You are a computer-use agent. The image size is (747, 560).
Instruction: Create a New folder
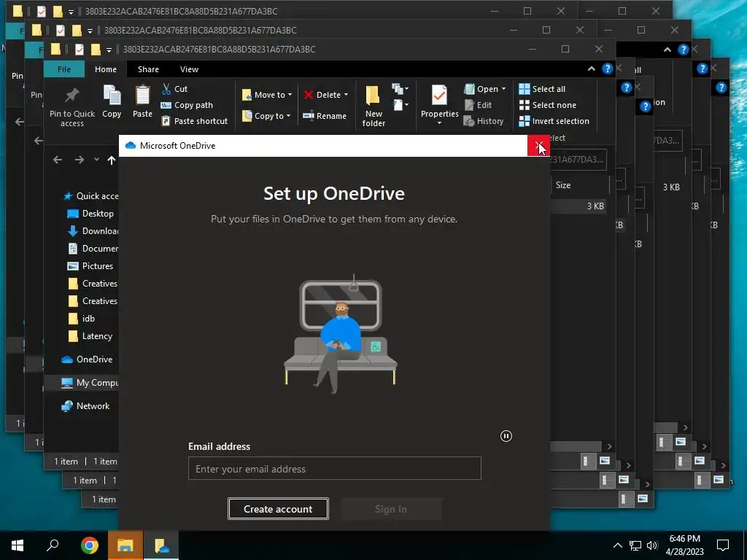coord(373,106)
